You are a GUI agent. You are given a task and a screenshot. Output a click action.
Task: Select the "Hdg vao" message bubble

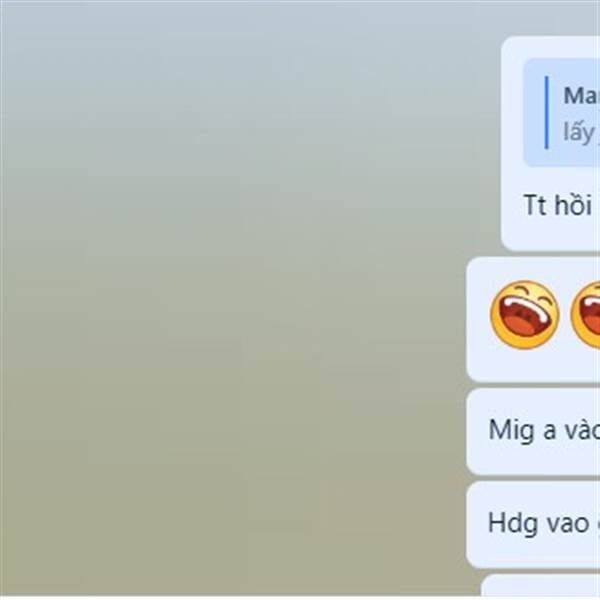pyautogui.click(x=533, y=525)
